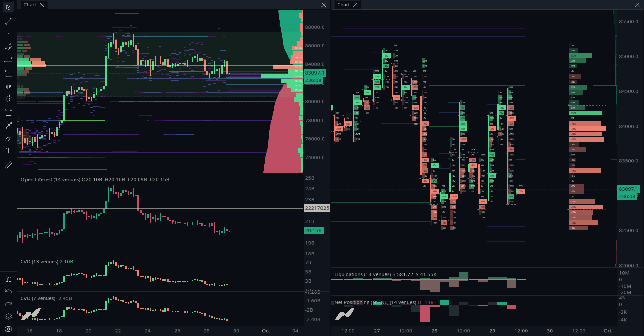
Task: Open the layers object list
Action: (8, 316)
